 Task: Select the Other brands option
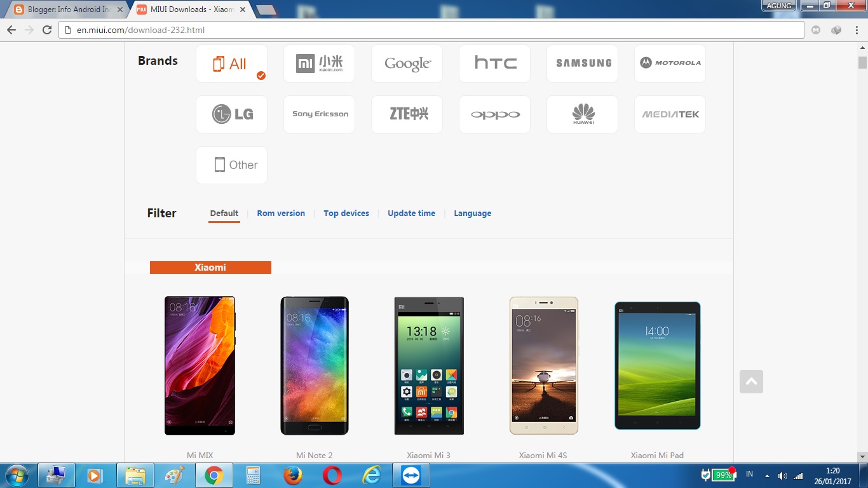click(231, 165)
